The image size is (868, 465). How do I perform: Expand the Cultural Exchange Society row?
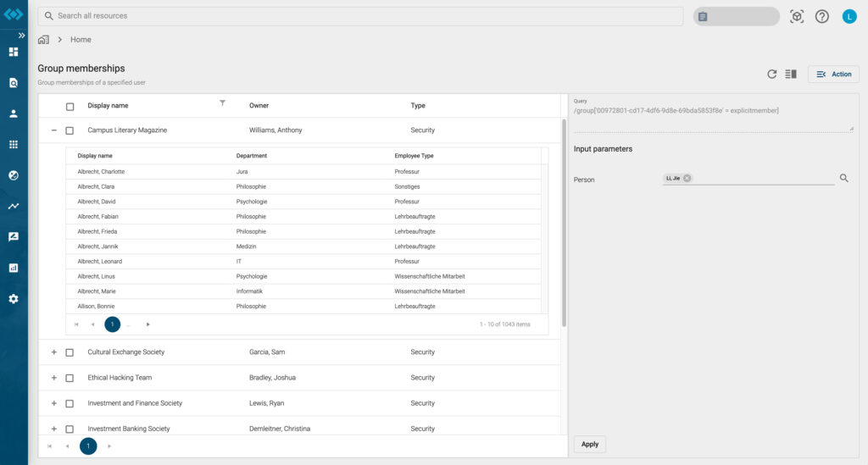pos(53,352)
